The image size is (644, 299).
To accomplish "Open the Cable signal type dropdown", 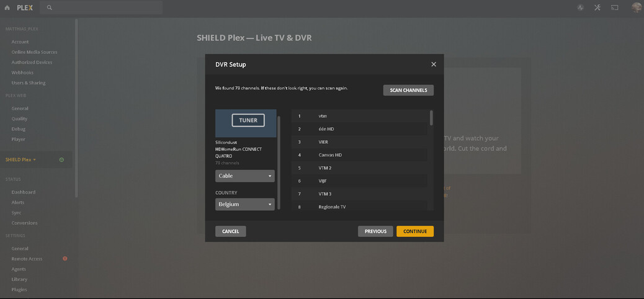I will pyautogui.click(x=245, y=176).
